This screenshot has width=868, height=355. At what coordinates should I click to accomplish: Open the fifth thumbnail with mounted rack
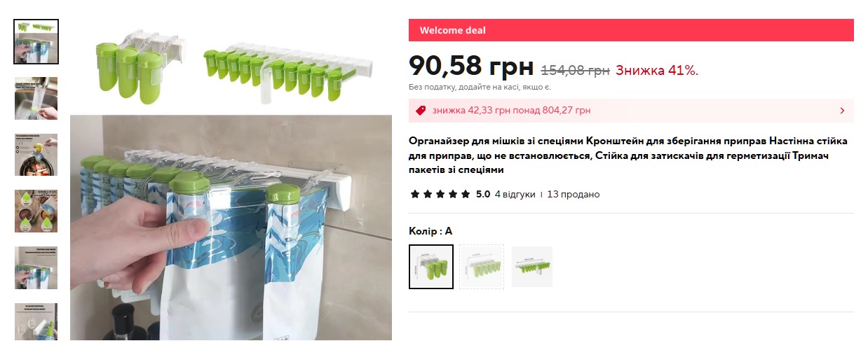[36, 268]
